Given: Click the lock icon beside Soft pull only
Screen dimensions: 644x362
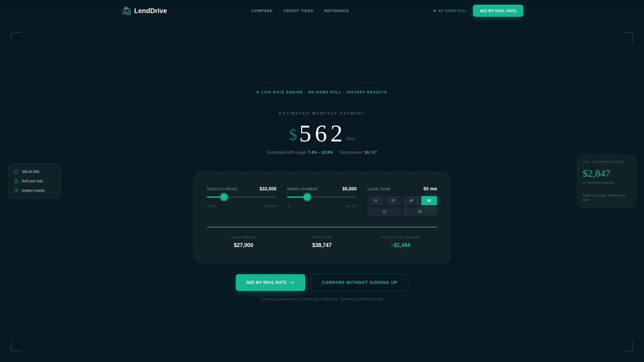Looking at the screenshot, I should point(16,181).
